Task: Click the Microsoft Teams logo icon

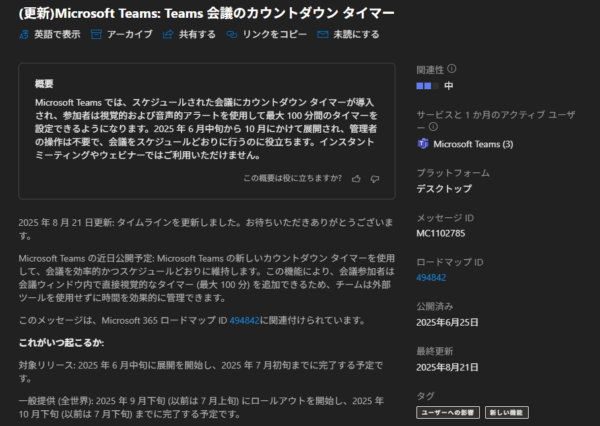Action: pyautogui.click(x=423, y=144)
